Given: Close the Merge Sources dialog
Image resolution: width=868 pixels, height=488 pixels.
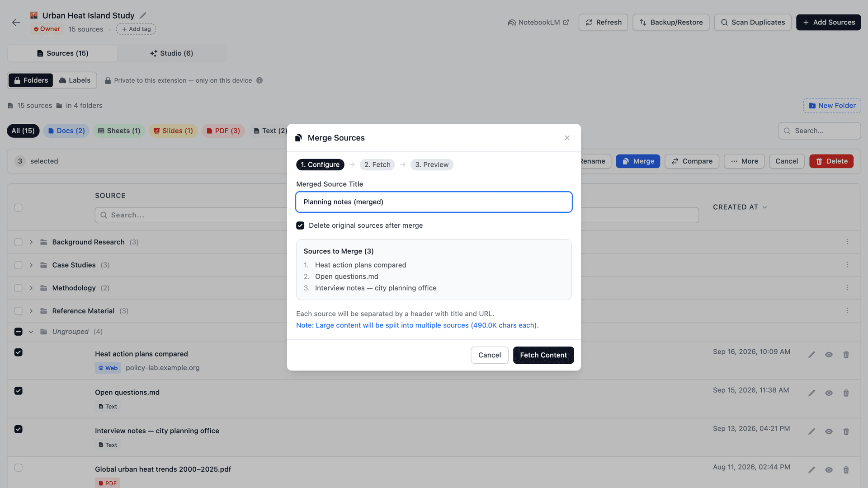Looking at the screenshot, I should coord(567,138).
